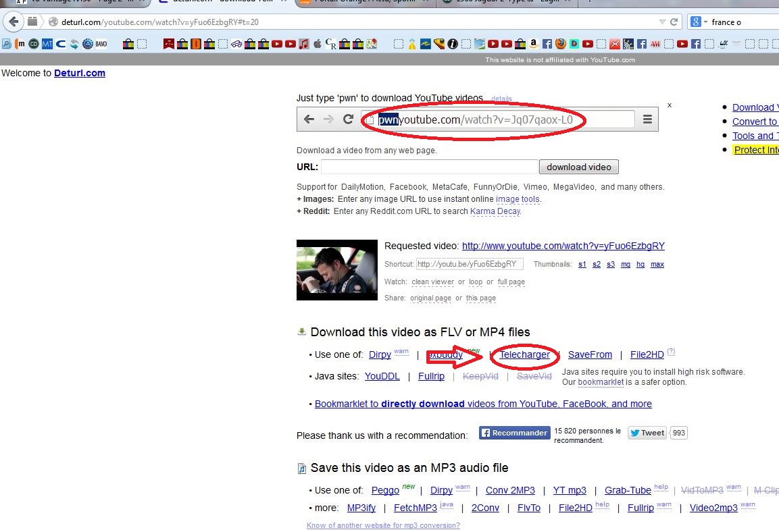
Task: Click the download video button
Action: point(579,167)
